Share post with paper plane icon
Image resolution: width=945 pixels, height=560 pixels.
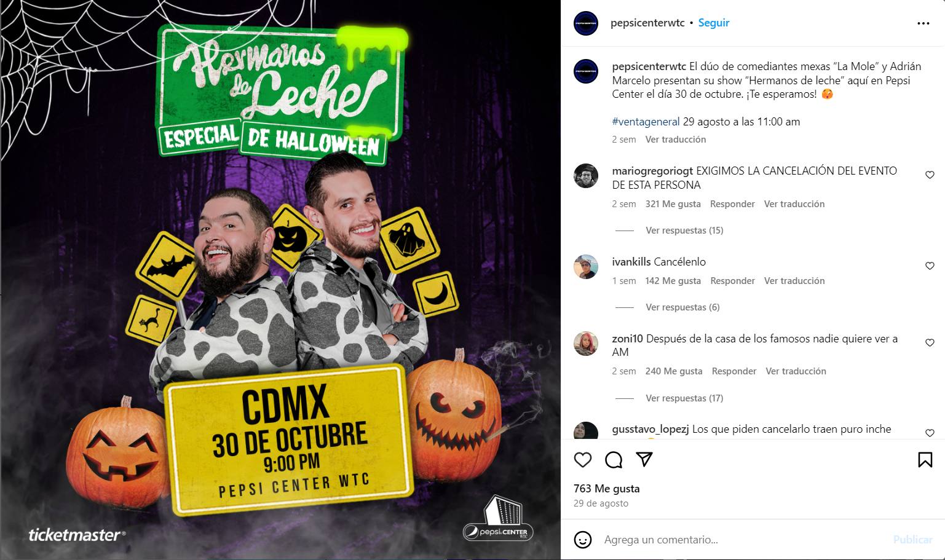(644, 459)
